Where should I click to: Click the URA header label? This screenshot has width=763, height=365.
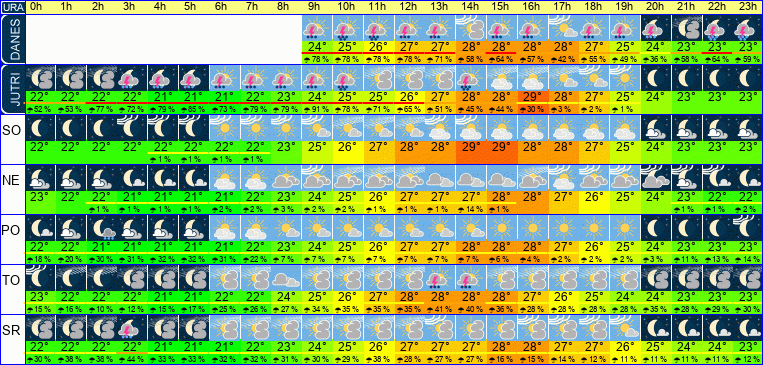pyautogui.click(x=12, y=7)
